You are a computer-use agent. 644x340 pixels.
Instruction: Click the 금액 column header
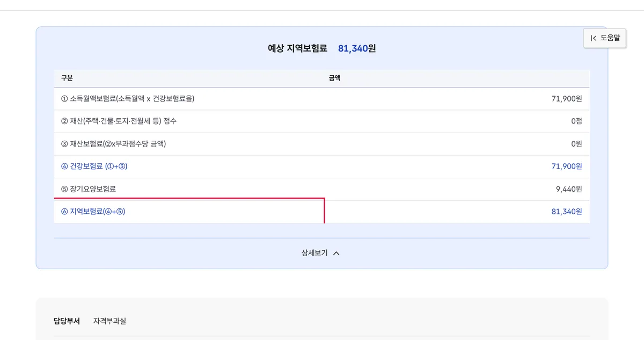pyautogui.click(x=334, y=78)
